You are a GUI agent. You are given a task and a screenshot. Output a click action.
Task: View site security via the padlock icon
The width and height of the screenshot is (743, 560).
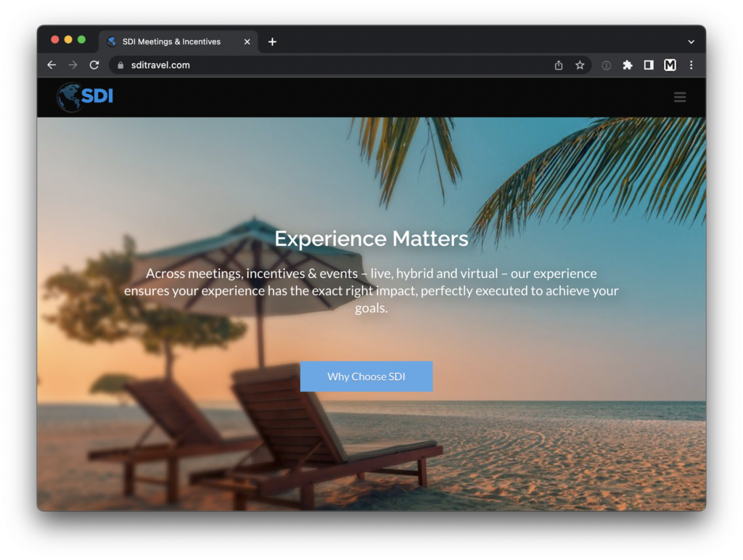pyautogui.click(x=120, y=65)
